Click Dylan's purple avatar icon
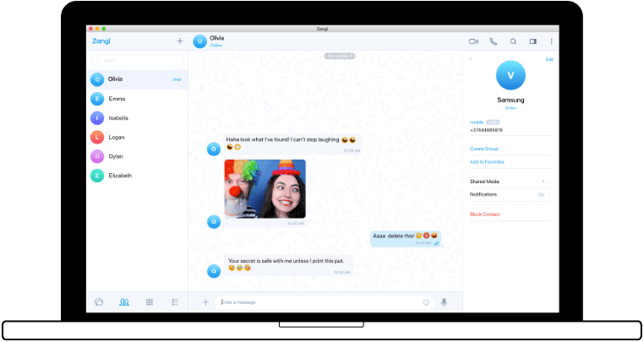 97,156
